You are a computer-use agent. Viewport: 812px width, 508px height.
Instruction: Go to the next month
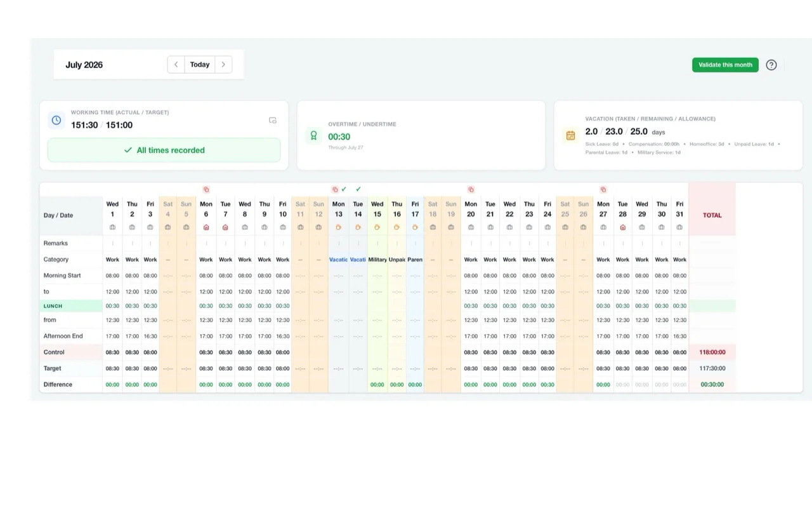[x=223, y=65]
